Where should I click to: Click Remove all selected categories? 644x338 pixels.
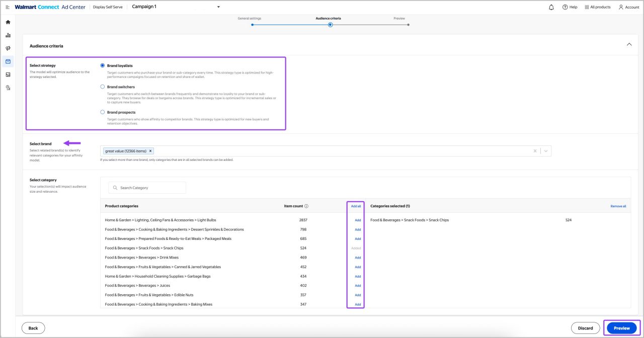pos(618,206)
